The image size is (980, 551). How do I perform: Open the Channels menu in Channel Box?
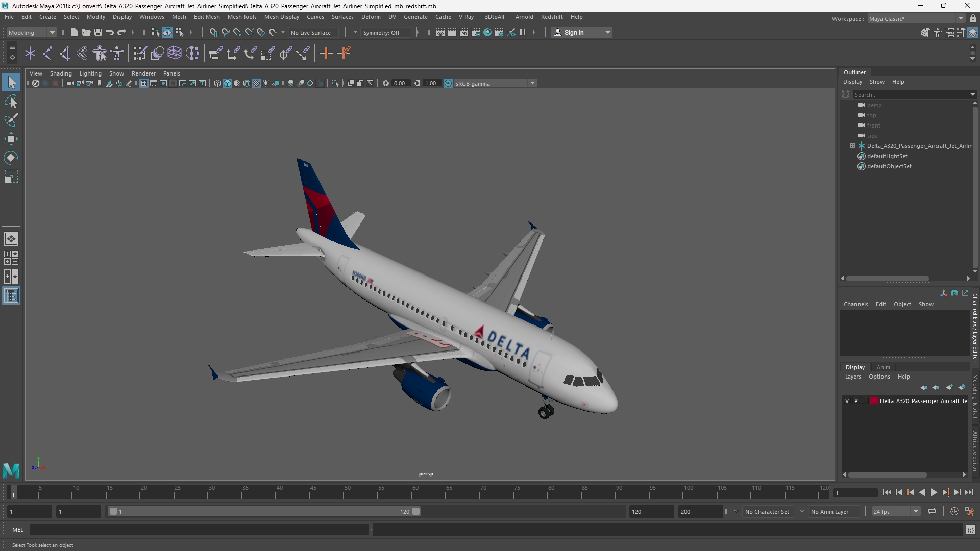[x=855, y=304]
